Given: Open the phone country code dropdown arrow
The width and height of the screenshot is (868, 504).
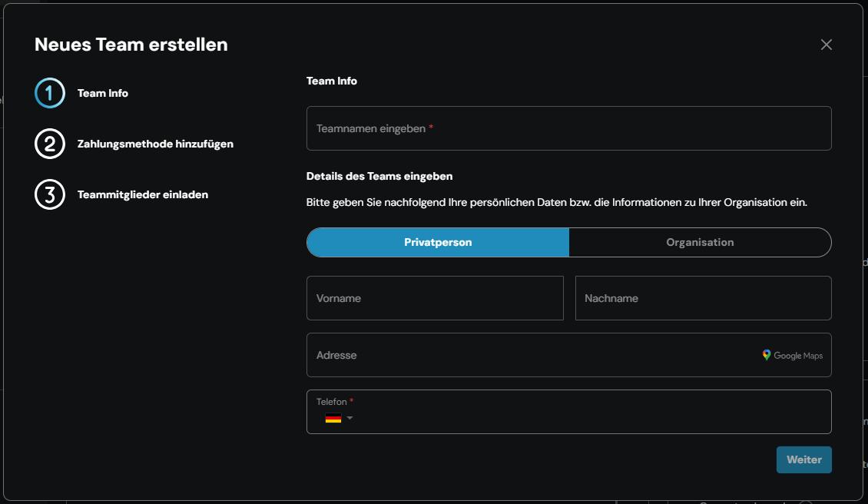Looking at the screenshot, I should [350, 418].
